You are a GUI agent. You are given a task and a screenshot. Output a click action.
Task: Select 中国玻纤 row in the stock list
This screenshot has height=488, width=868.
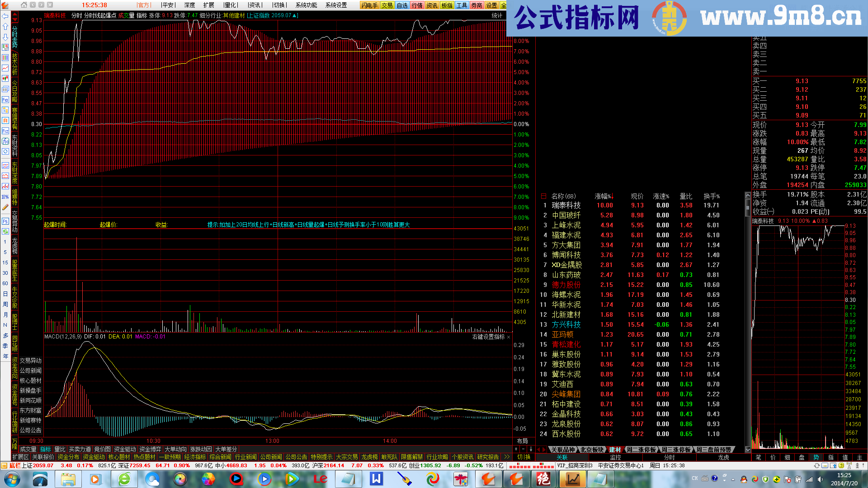(x=566, y=215)
